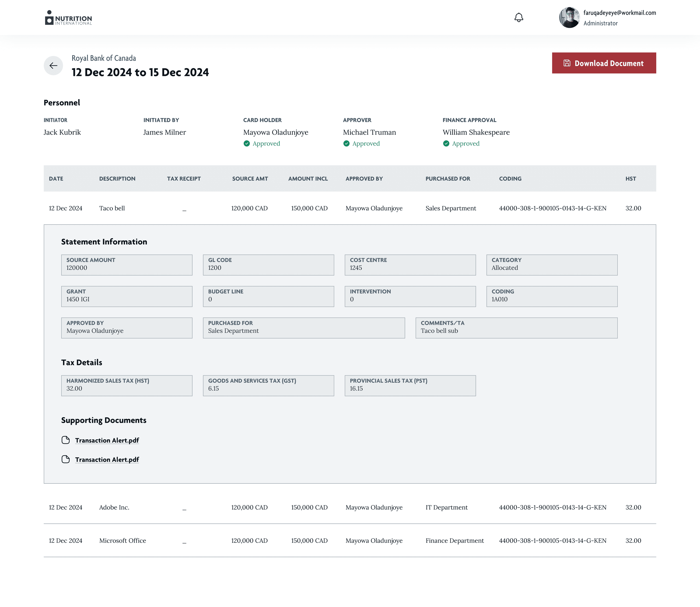This screenshot has width=700, height=607.
Task: Open the first Transaction Alert.pdf link
Action: 107,440
